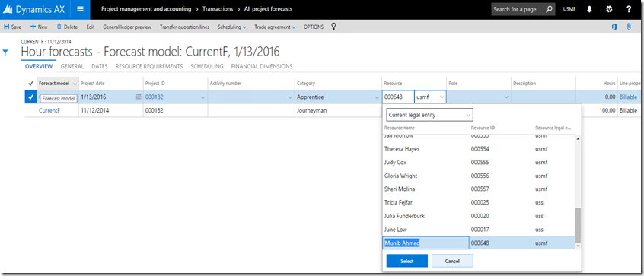Click the Resource ID column header

point(483,128)
